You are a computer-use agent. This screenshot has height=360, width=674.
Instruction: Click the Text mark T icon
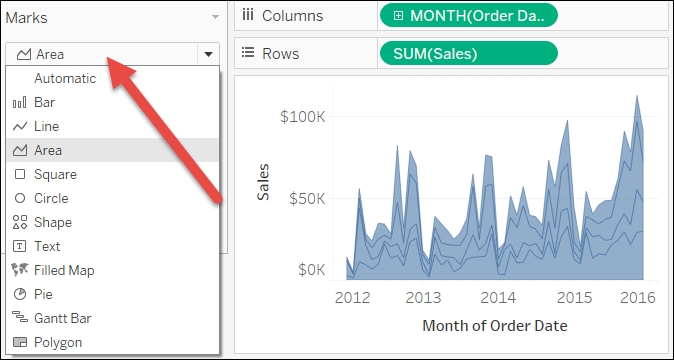click(x=20, y=246)
